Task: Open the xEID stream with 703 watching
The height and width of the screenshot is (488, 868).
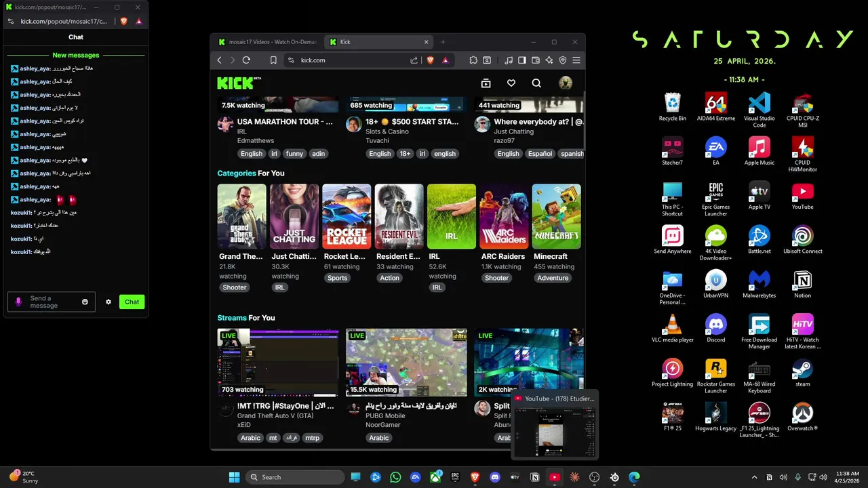Action: (277, 363)
